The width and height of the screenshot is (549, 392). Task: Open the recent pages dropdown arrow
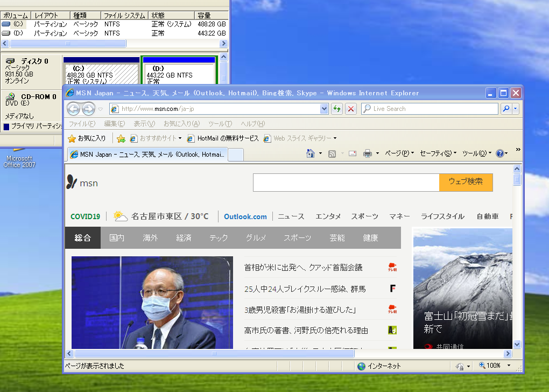101,109
